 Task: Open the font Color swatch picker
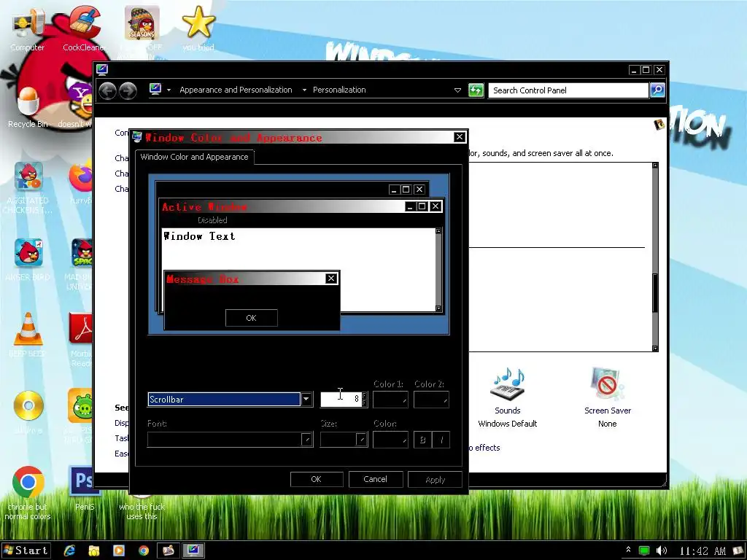[390, 439]
